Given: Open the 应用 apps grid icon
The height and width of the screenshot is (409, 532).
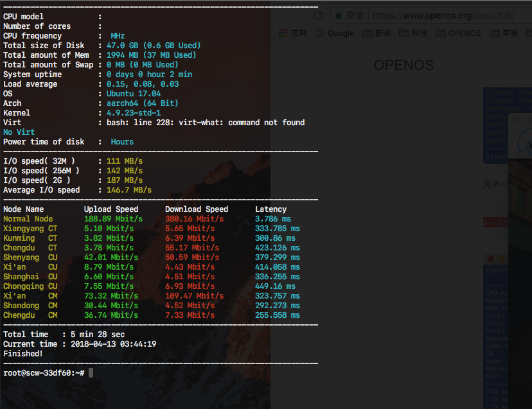Looking at the screenshot, I should click(283, 33).
